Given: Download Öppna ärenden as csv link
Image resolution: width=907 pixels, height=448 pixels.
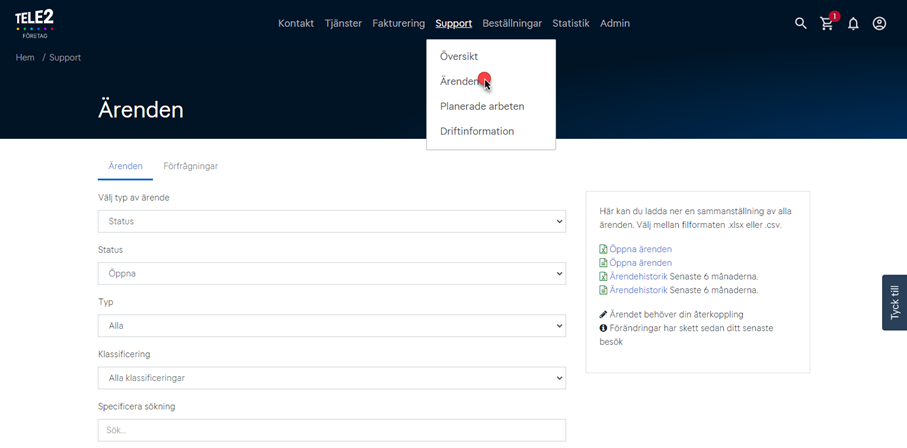Looking at the screenshot, I should 640,263.
